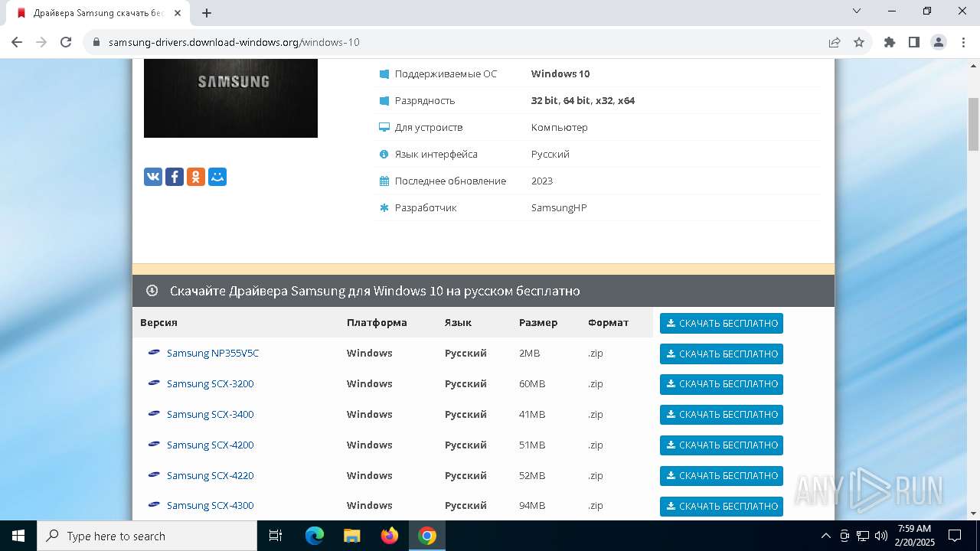Viewport: 980px width, 551px height.
Task: Click the 32 bit, 64 bit, x32, x64 value
Action: [583, 100]
